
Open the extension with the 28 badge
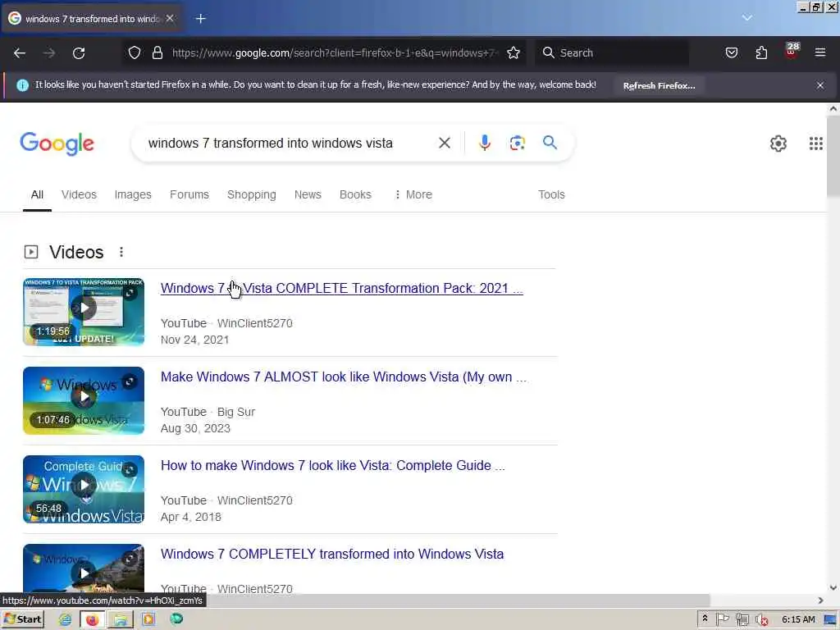[792, 51]
